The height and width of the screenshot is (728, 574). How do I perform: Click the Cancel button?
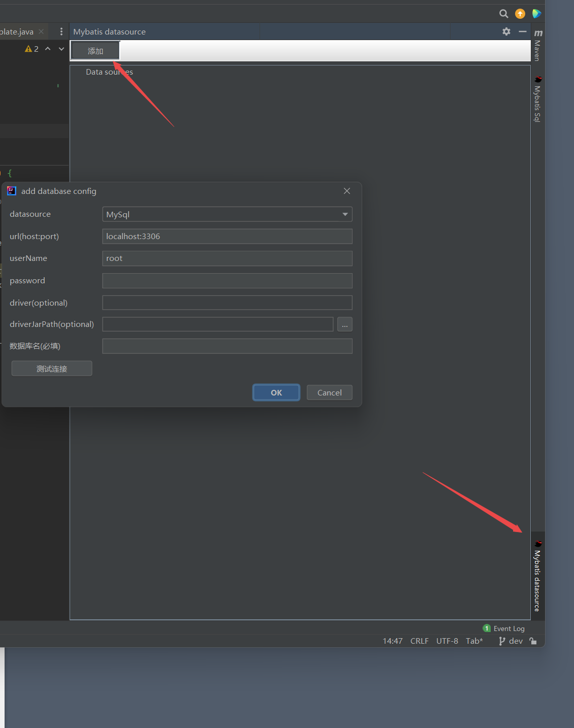(x=329, y=392)
